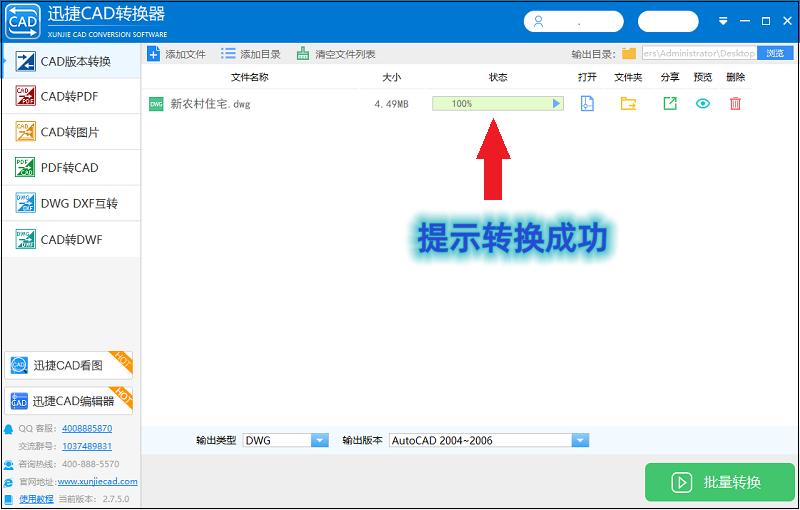Click the user account button in title bar
The image size is (800, 510).
tap(573, 22)
